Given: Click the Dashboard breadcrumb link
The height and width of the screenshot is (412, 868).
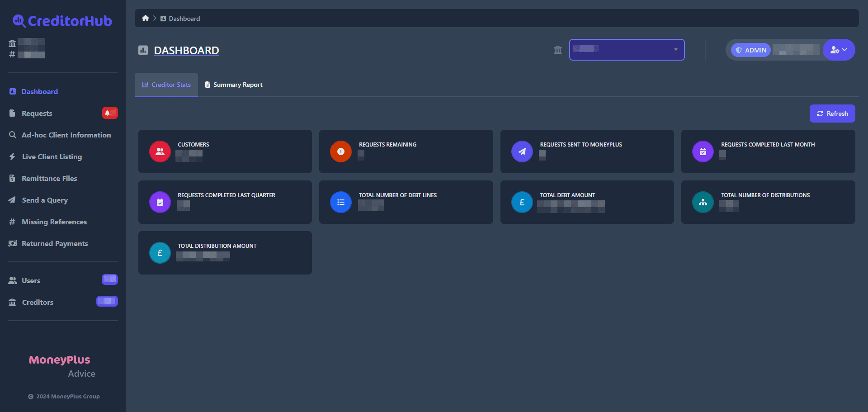Looking at the screenshot, I should tap(180, 19).
